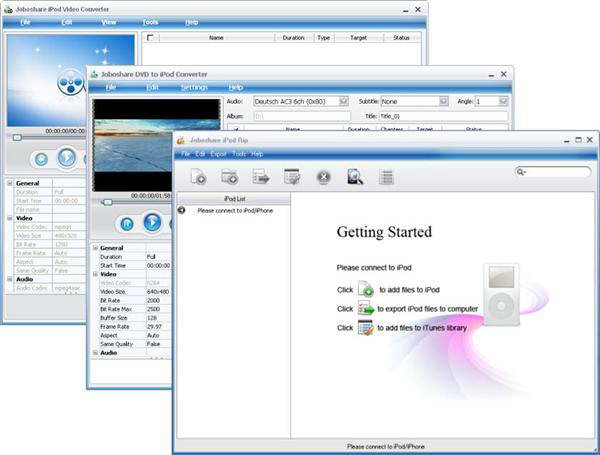
Task: Collapse the Video group in DVD converter properties
Action: 96,274
